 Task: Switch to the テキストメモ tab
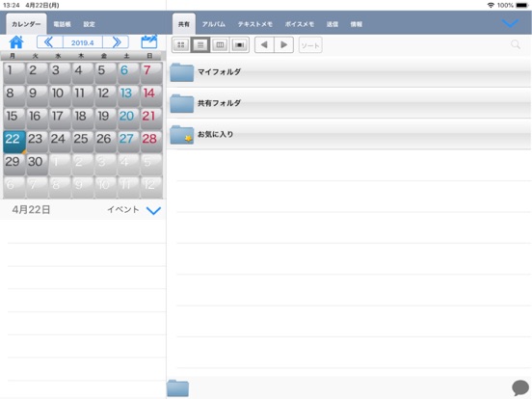pos(255,24)
